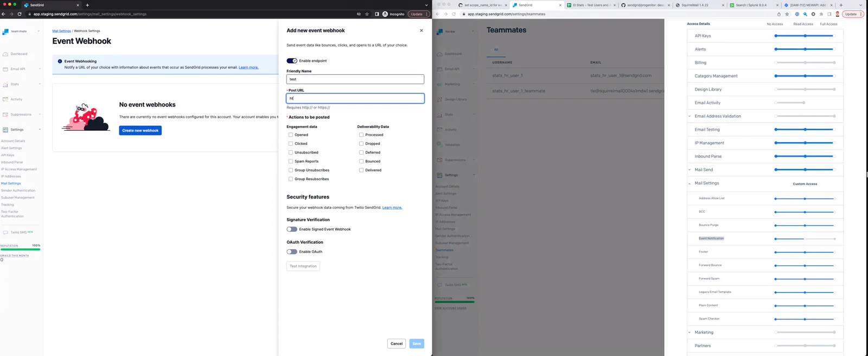The width and height of the screenshot is (868, 356).
Task: Switch to SquirrelMail 1.4.22 browser tab
Action: (700, 5)
